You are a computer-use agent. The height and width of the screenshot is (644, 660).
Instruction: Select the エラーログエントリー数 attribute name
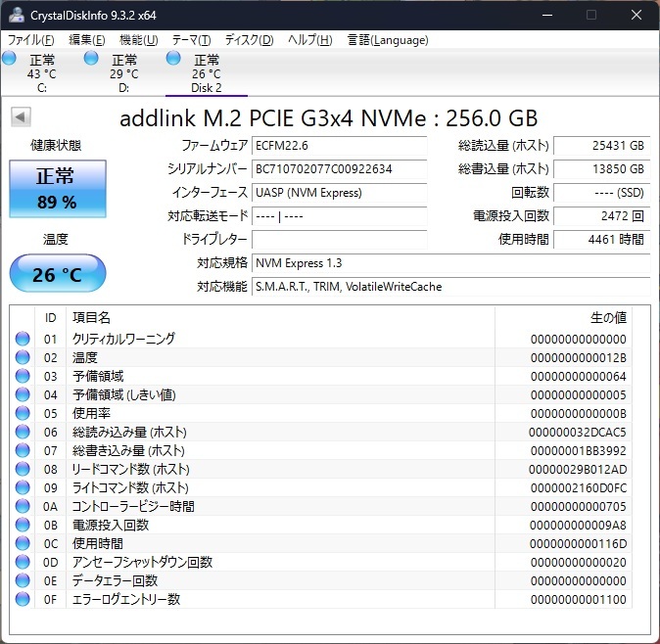[126, 599]
